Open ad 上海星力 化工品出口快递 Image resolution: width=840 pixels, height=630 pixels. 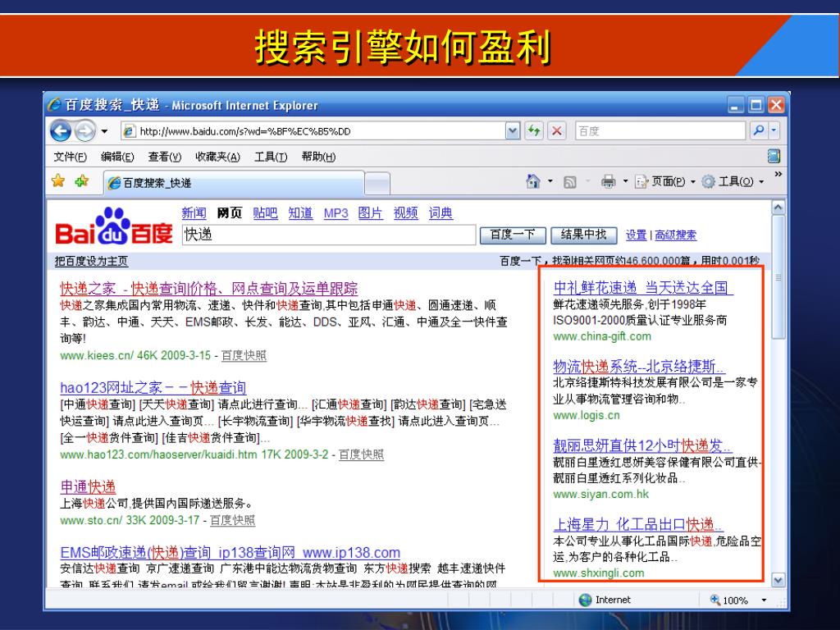point(638,524)
